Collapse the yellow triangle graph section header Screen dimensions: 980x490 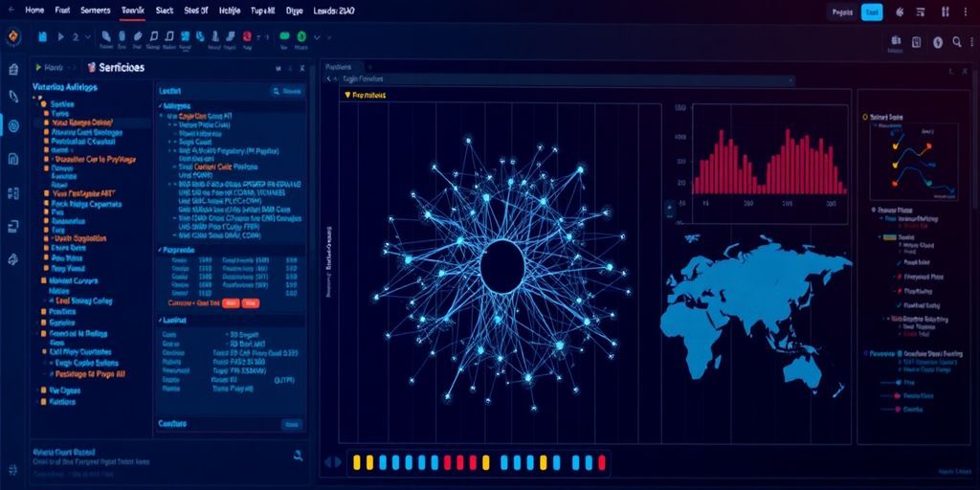point(346,96)
